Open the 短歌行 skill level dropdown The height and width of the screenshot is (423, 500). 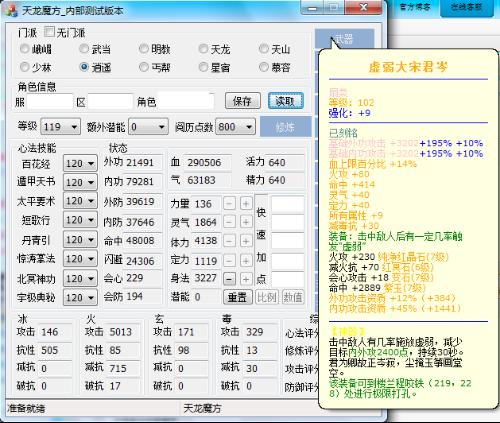(80, 220)
